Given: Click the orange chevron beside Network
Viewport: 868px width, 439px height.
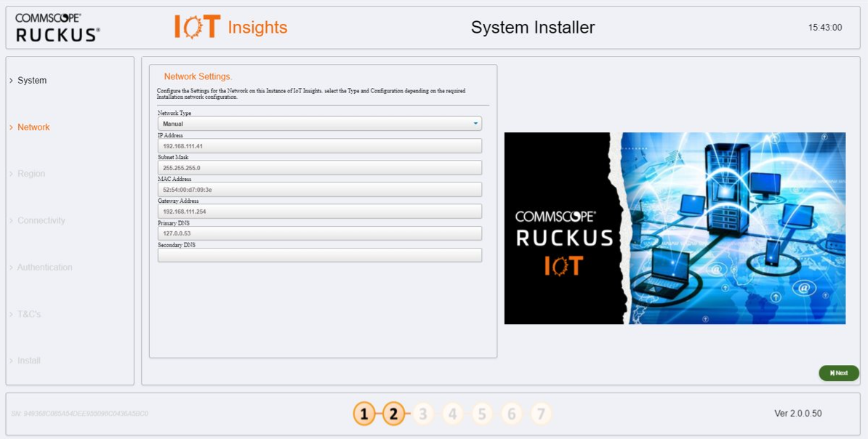Looking at the screenshot, I should point(11,127).
